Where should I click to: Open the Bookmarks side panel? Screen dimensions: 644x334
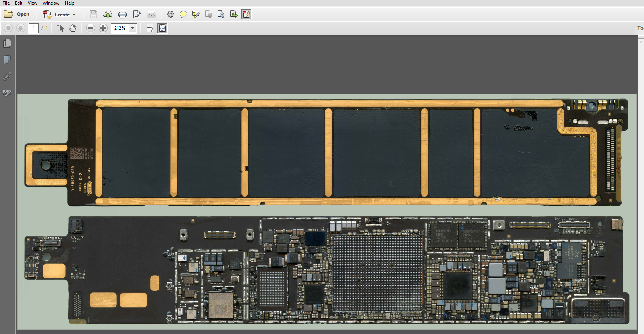point(7,60)
